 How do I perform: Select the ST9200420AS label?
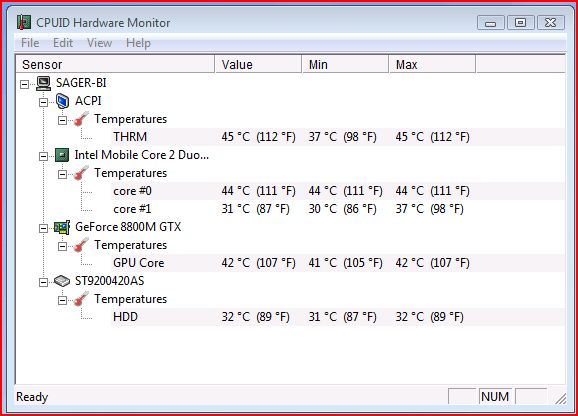tap(109, 281)
